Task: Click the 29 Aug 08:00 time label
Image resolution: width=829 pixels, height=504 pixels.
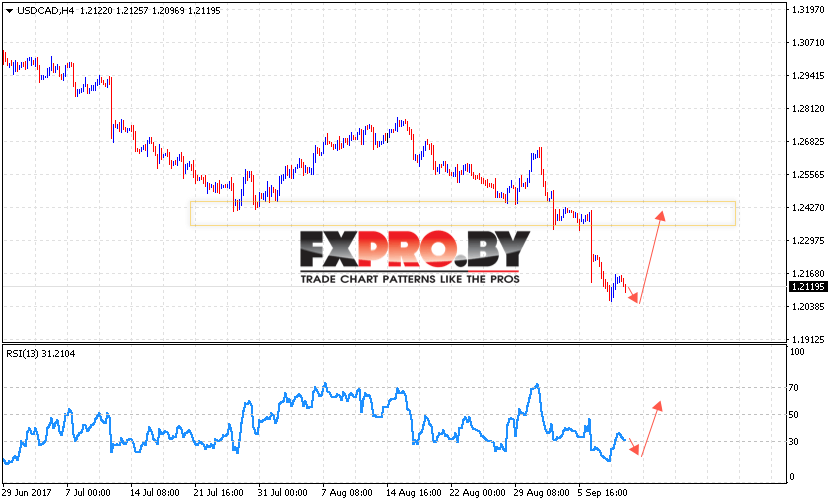Action: 541,493
